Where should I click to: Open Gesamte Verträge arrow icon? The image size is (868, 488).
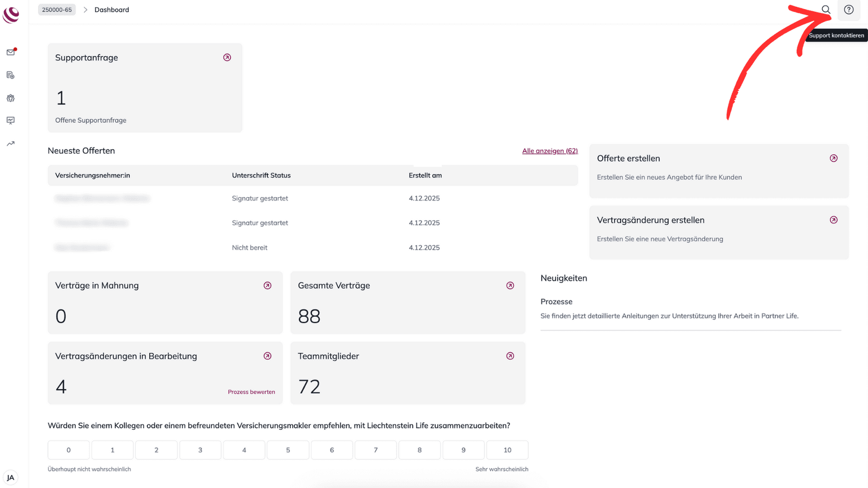(x=510, y=285)
